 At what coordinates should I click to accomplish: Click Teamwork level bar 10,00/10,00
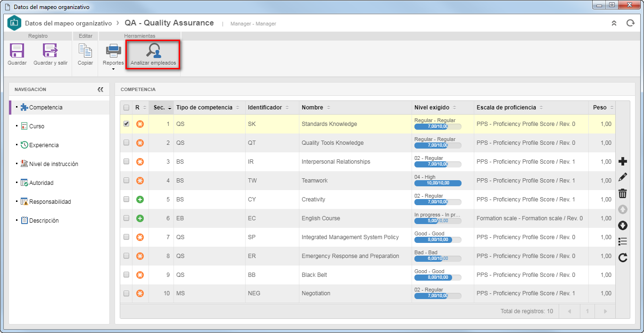coord(438,183)
